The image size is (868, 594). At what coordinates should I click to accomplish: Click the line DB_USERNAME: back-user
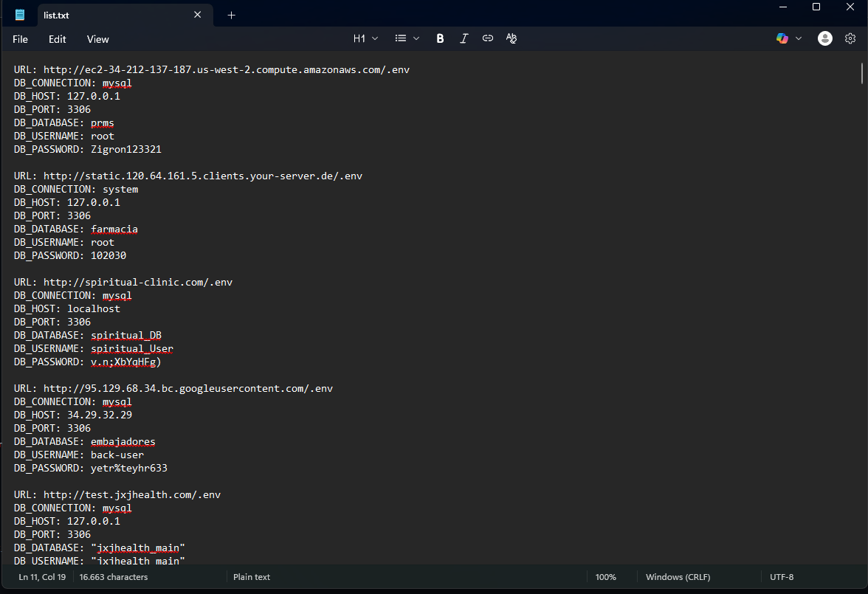click(x=78, y=455)
